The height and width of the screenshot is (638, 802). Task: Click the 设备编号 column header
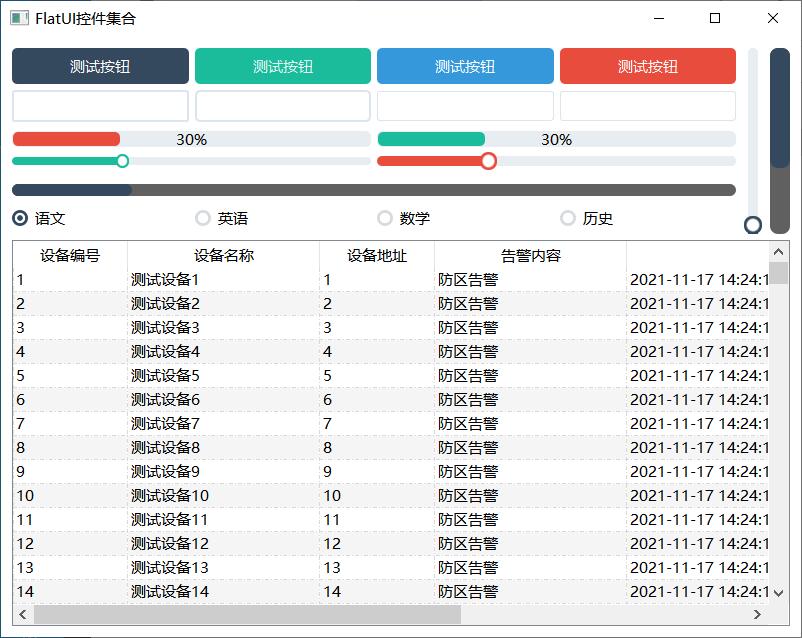(x=70, y=255)
